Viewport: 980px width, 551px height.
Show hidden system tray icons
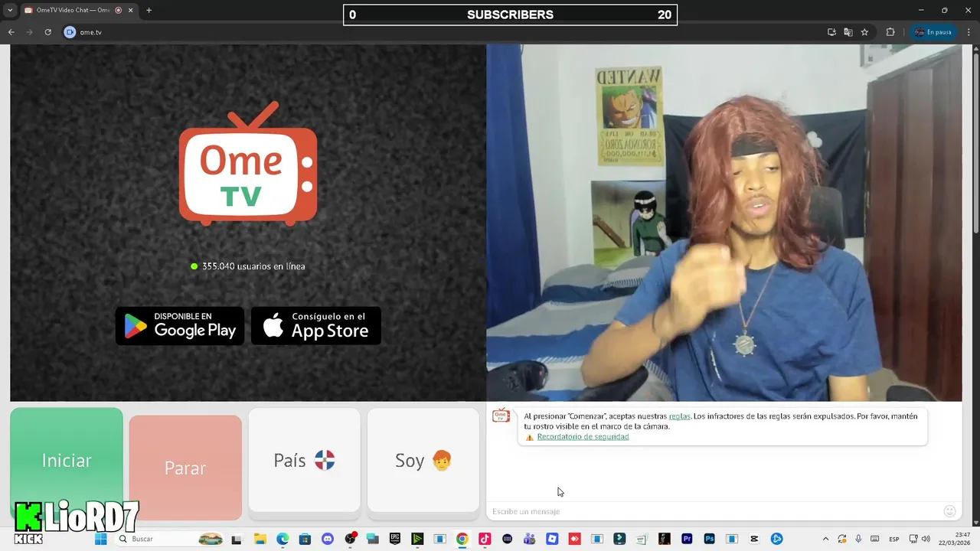point(825,539)
